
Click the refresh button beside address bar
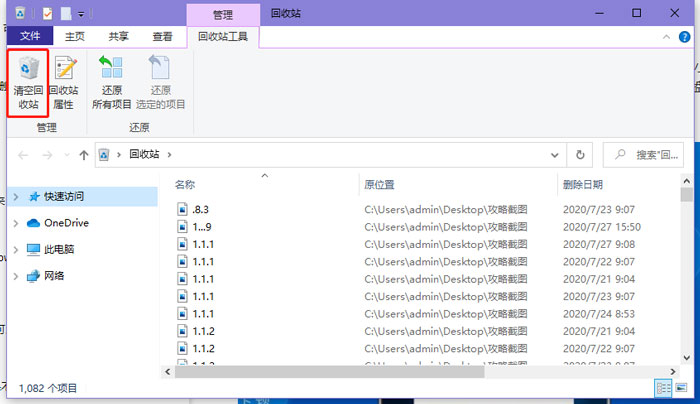click(580, 155)
